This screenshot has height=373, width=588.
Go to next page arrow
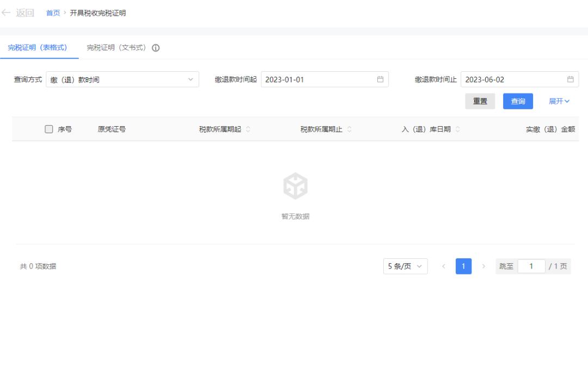pyautogui.click(x=483, y=266)
